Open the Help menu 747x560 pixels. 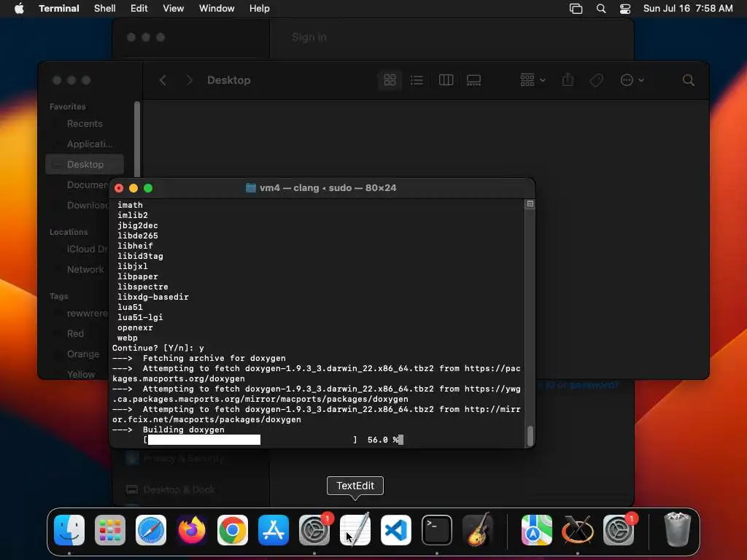[260, 9]
